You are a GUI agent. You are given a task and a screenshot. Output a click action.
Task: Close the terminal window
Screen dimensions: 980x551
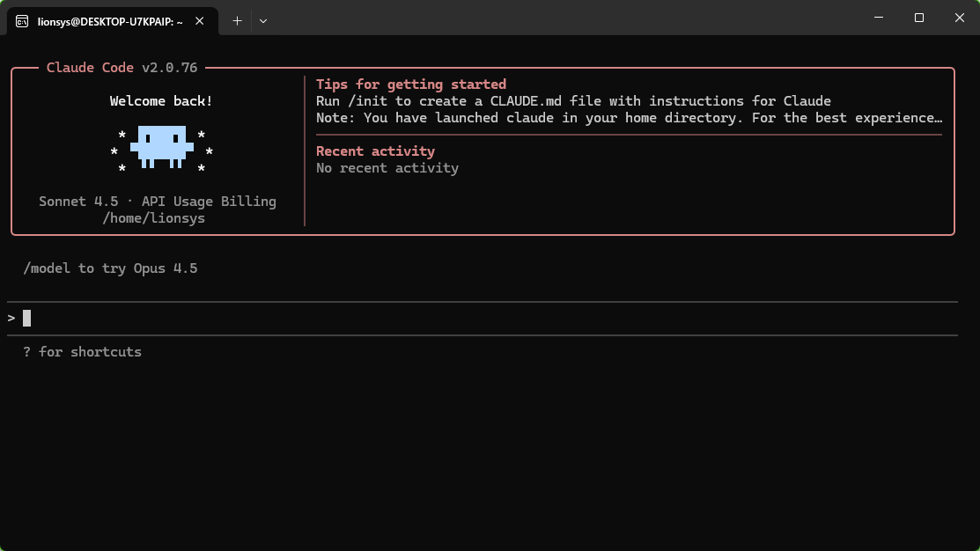click(x=959, y=18)
